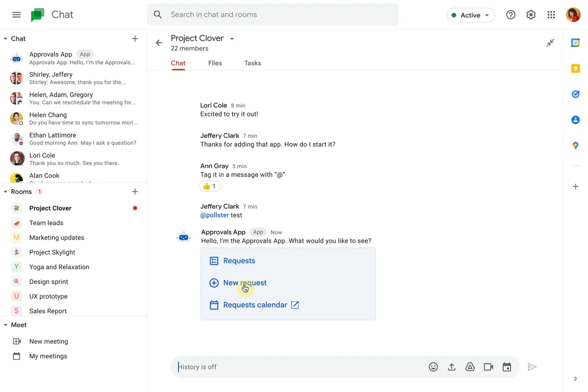
Task: Attach a Google Drive file
Action: tap(470, 367)
